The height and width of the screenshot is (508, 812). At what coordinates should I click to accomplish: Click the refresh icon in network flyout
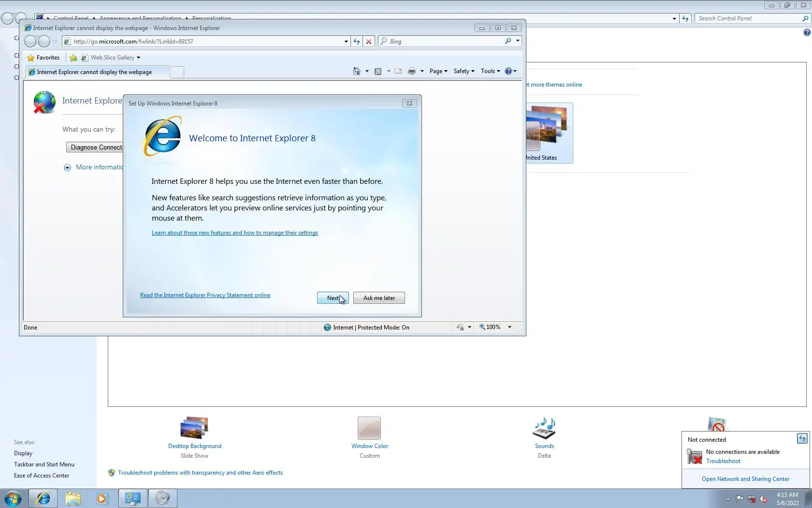tap(802, 439)
